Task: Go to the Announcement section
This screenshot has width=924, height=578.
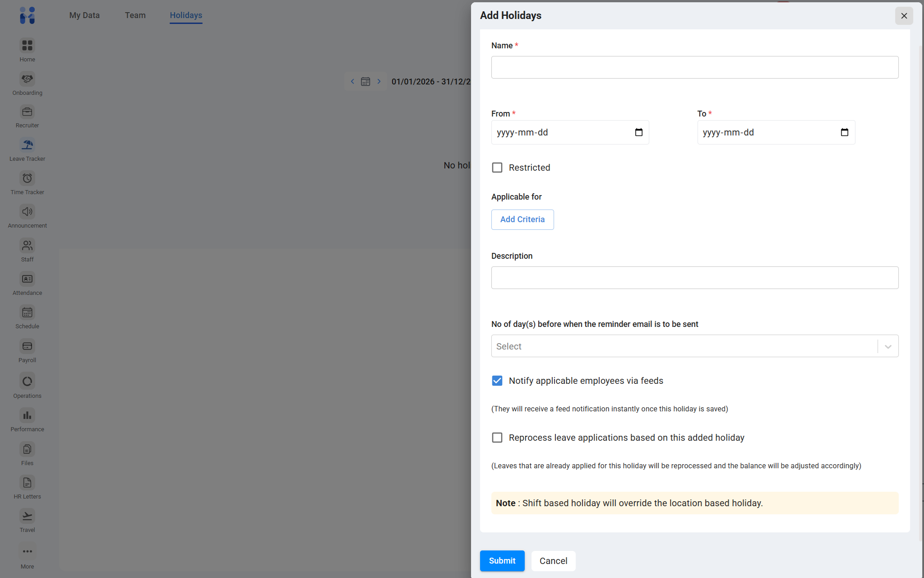Action: (x=27, y=212)
